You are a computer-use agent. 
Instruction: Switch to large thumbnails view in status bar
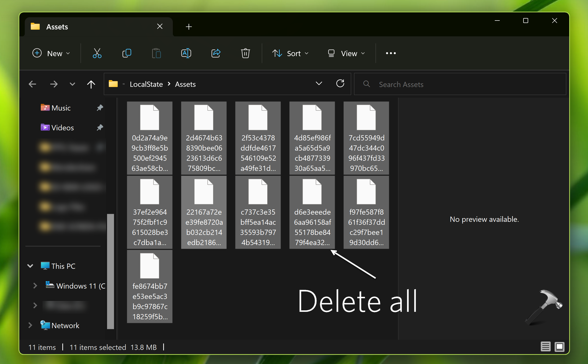coord(559,346)
